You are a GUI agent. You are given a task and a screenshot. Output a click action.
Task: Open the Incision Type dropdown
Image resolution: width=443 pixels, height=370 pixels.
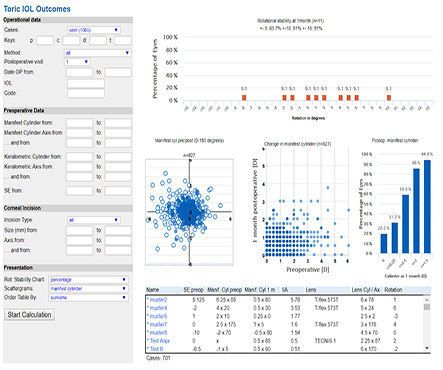[94, 220]
